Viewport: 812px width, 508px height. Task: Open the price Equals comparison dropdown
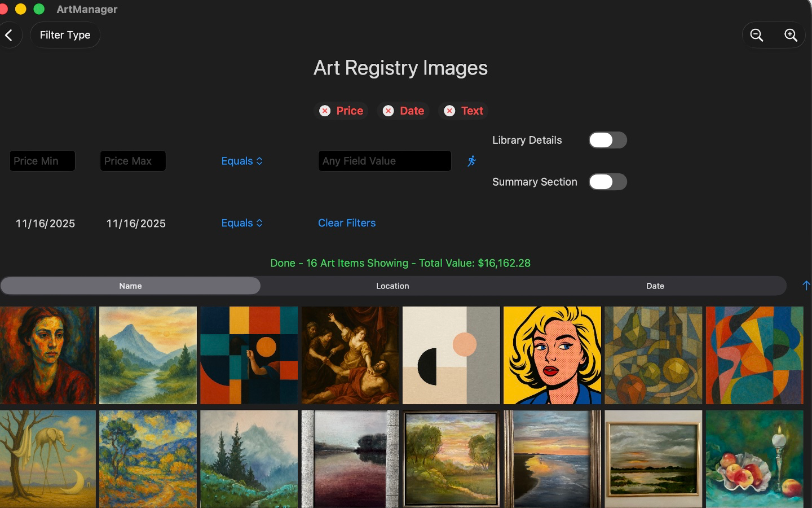(x=242, y=161)
